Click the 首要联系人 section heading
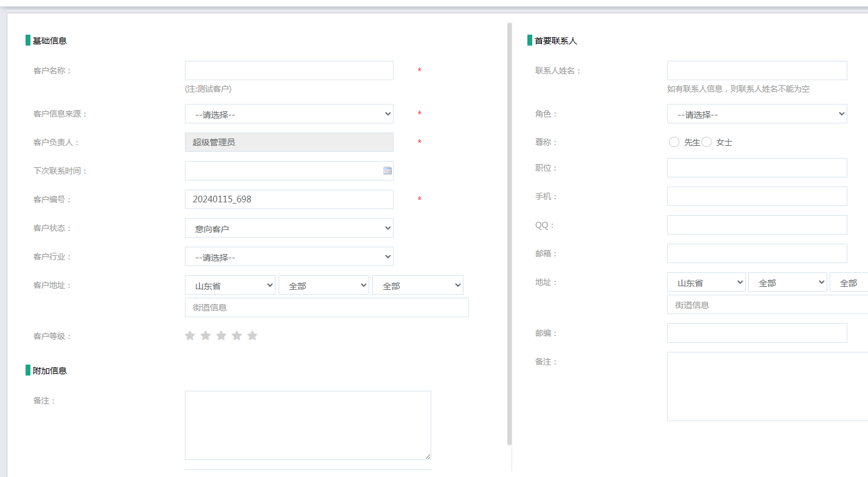This screenshot has height=477, width=868. (x=556, y=41)
